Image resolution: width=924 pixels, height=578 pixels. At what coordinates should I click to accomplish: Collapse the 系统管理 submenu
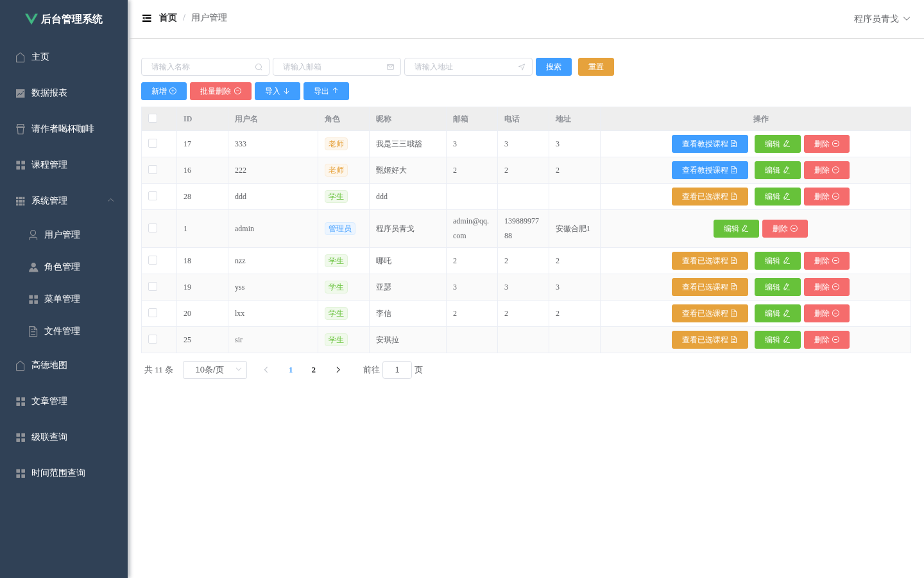[x=64, y=201]
